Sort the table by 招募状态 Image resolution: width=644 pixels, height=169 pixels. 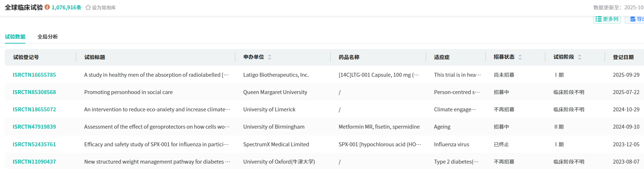click(520, 57)
